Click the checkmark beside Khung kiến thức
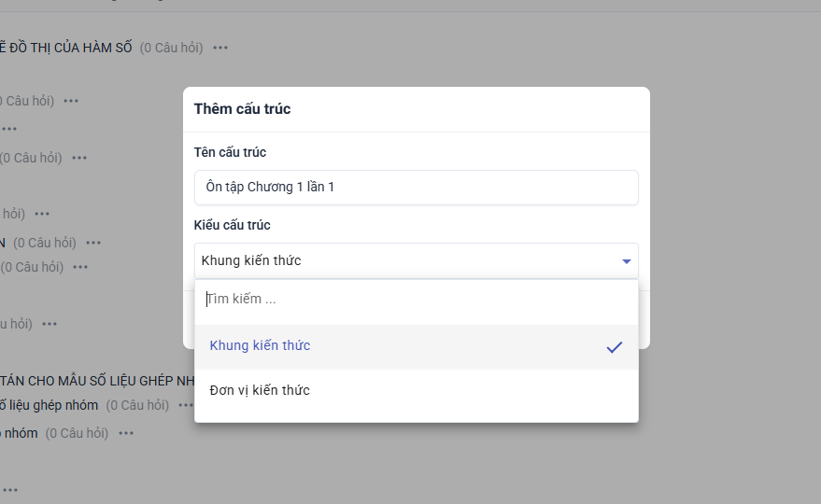This screenshot has width=821, height=504. (614, 347)
